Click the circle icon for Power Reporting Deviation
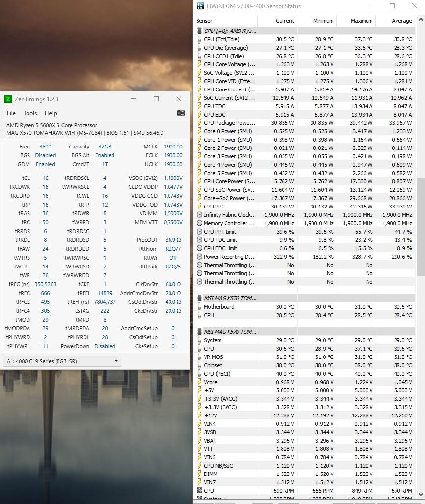Image resolution: width=425 pixels, height=504 pixels. pyautogui.click(x=199, y=257)
